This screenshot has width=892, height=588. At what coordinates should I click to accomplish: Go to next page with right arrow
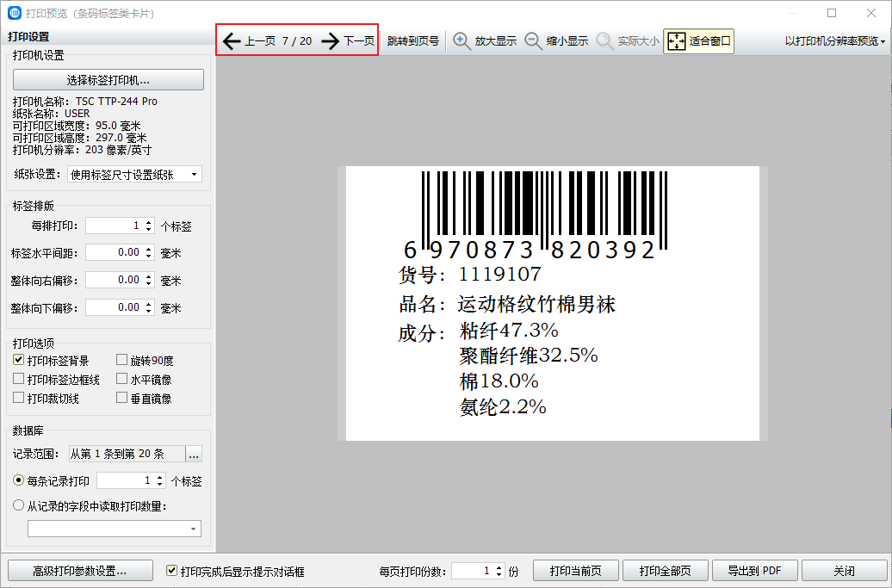pyautogui.click(x=330, y=41)
